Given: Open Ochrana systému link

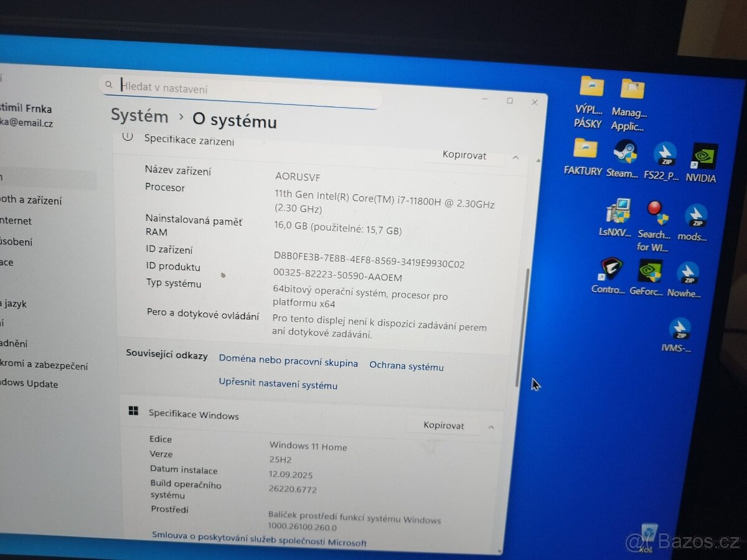Looking at the screenshot, I should click(x=406, y=366).
